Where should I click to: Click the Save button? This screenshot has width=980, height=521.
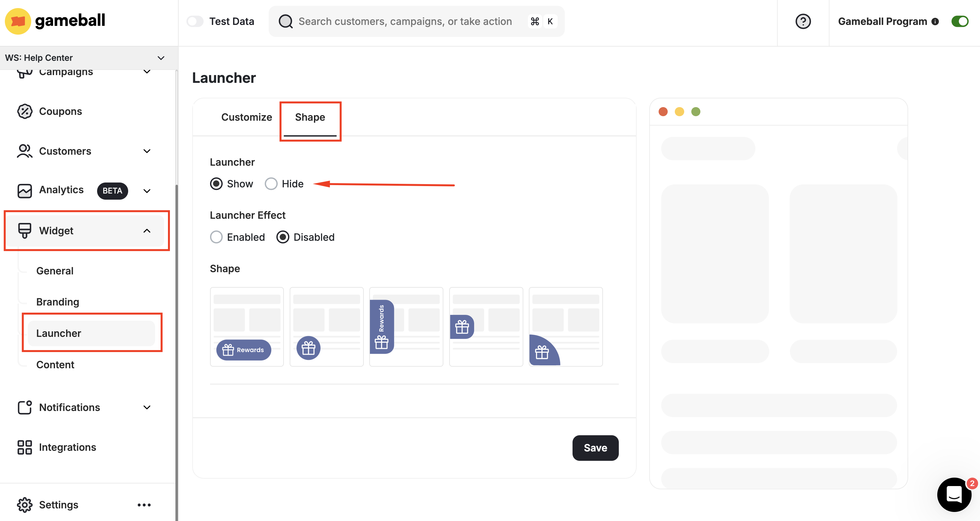tap(595, 448)
